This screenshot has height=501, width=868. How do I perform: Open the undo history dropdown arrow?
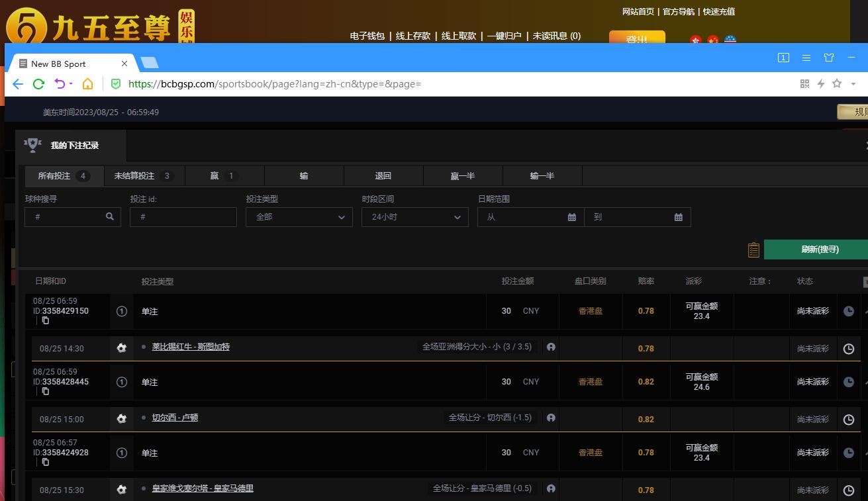(x=71, y=83)
